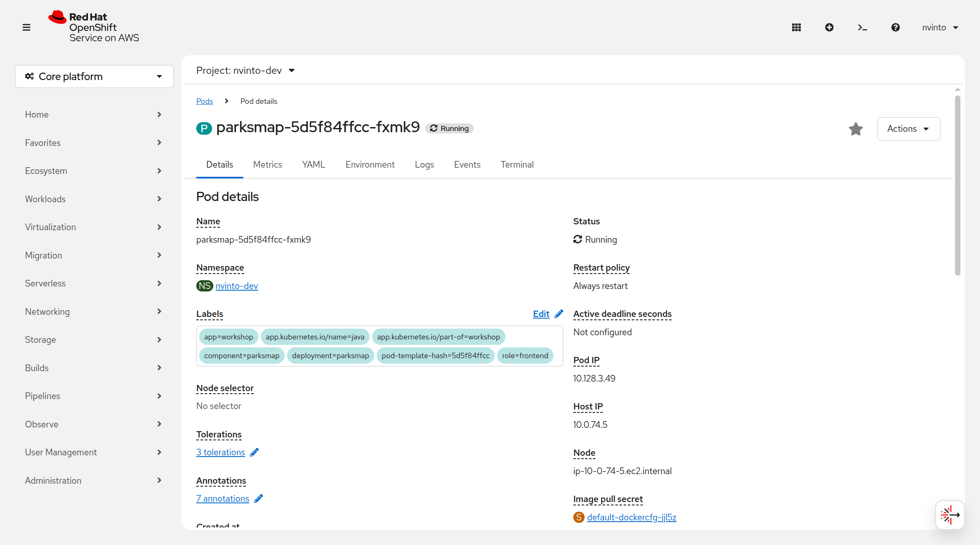
Task: Switch to the Metrics tab
Action: click(x=267, y=165)
